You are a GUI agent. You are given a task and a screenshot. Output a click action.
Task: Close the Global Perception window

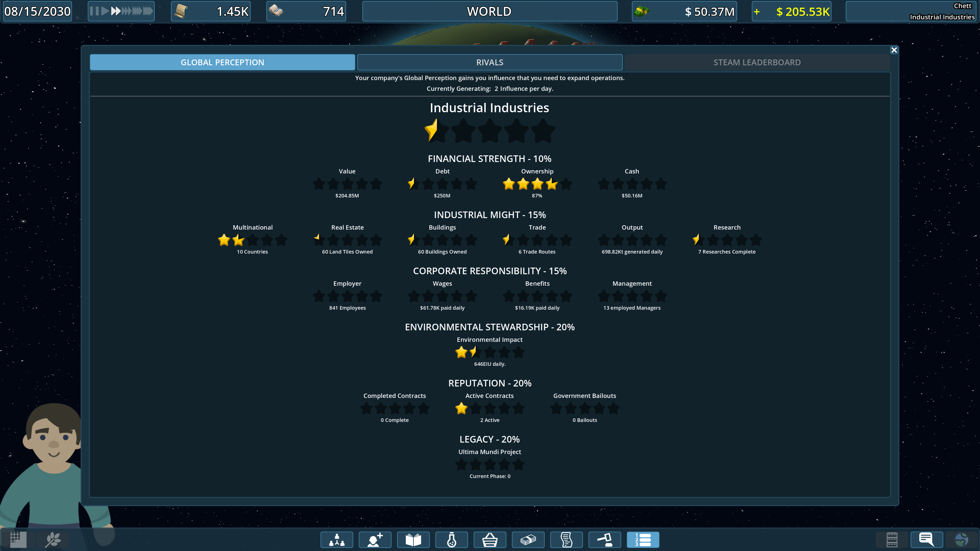click(x=894, y=50)
